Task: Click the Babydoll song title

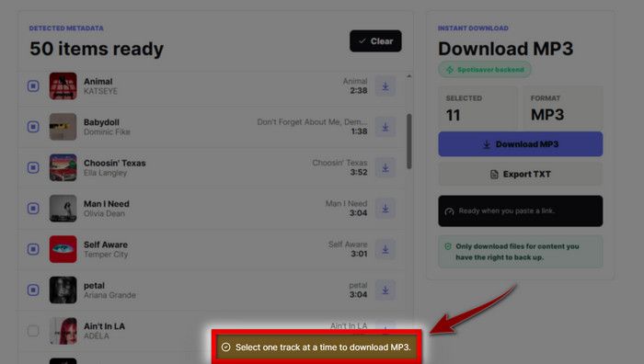Action: point(101,122)
